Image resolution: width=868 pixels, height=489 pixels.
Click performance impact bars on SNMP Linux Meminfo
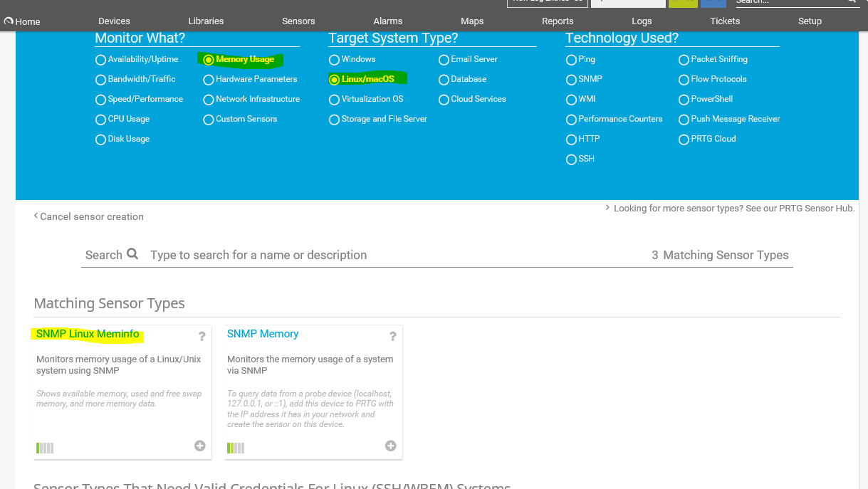click(45, 448)
